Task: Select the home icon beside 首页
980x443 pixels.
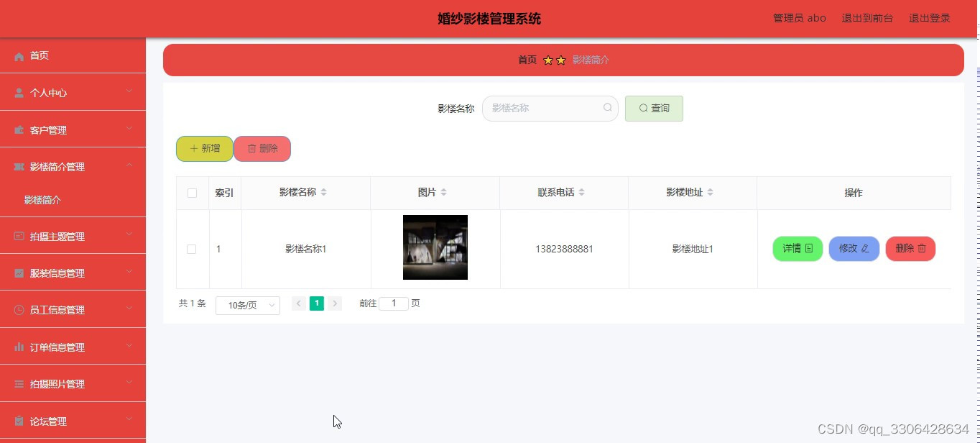Action: point(19,55)
